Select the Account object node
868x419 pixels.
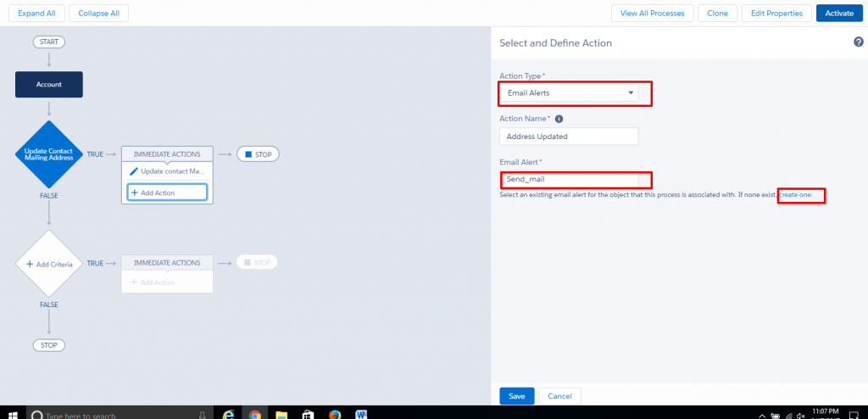pyautogui.click(x=48, y=84)
